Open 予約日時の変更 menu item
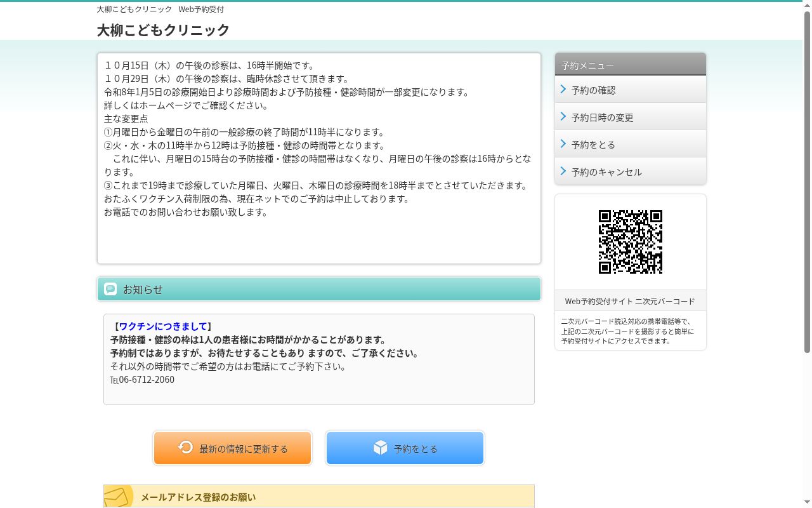Viewport: 812px width, 508px height. (x=631, y=117)
